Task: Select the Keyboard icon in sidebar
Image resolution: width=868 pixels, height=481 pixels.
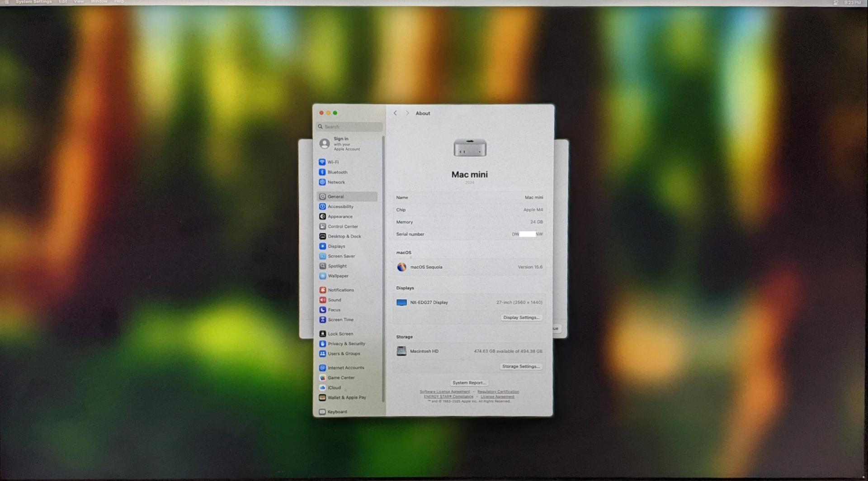Action: click(322, 412)
